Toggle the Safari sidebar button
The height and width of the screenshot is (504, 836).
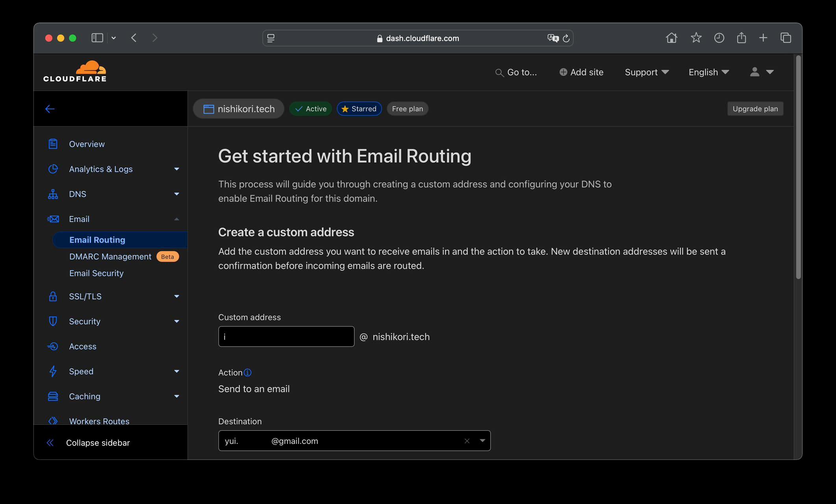(97, 38)
